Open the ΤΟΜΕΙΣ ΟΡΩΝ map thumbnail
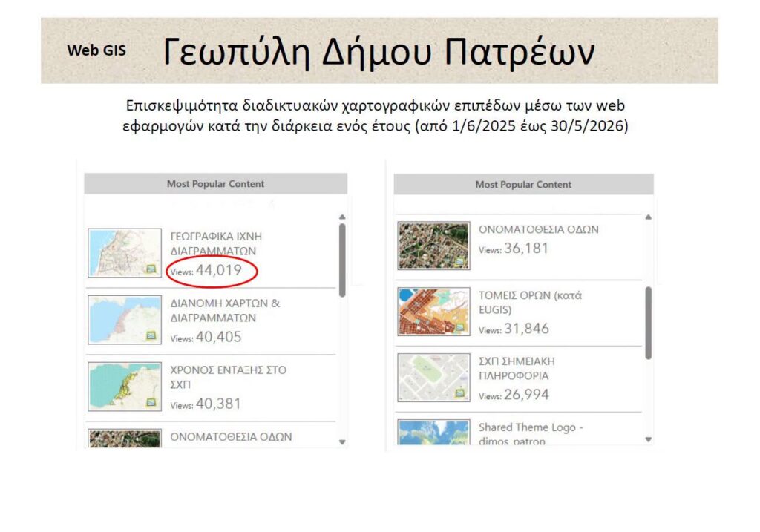Screen dimensions: 760x532 tap(433, 312)
